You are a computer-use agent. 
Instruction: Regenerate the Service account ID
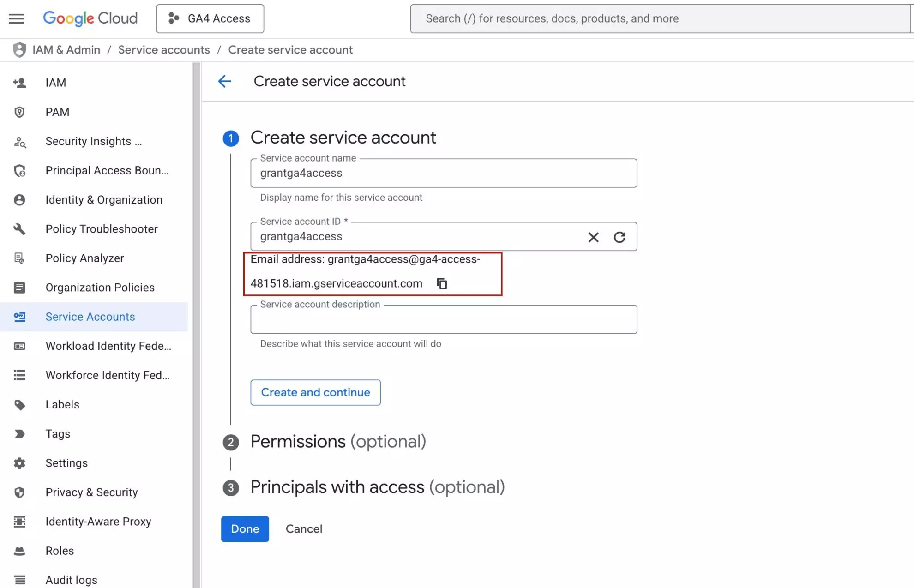pos(620,237)
